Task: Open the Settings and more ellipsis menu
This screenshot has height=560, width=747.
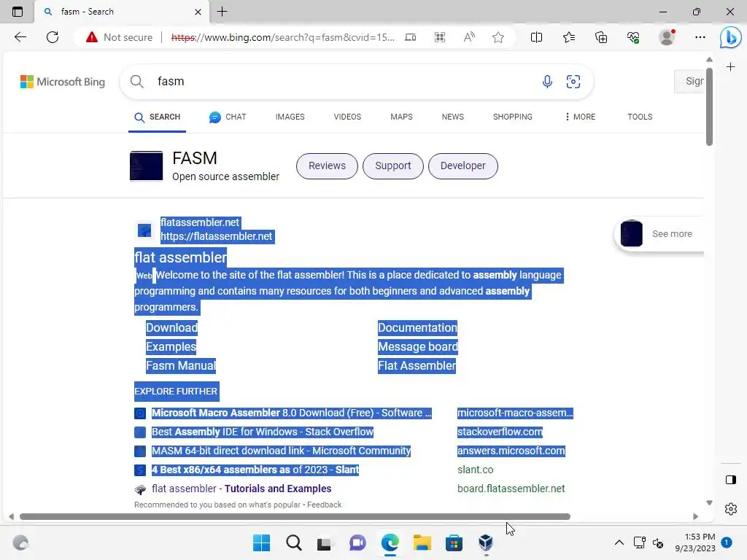Action: [700, 37]
